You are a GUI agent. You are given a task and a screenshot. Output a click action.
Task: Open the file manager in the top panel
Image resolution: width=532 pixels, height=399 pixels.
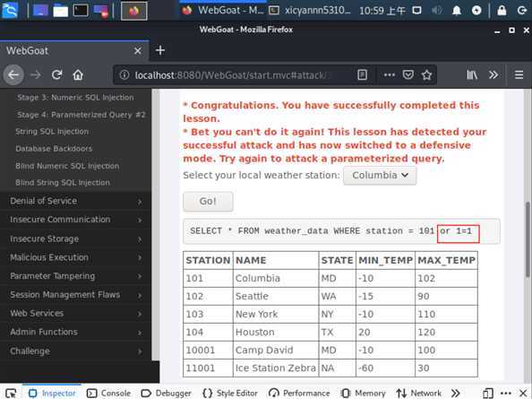[x=60, y=11]
